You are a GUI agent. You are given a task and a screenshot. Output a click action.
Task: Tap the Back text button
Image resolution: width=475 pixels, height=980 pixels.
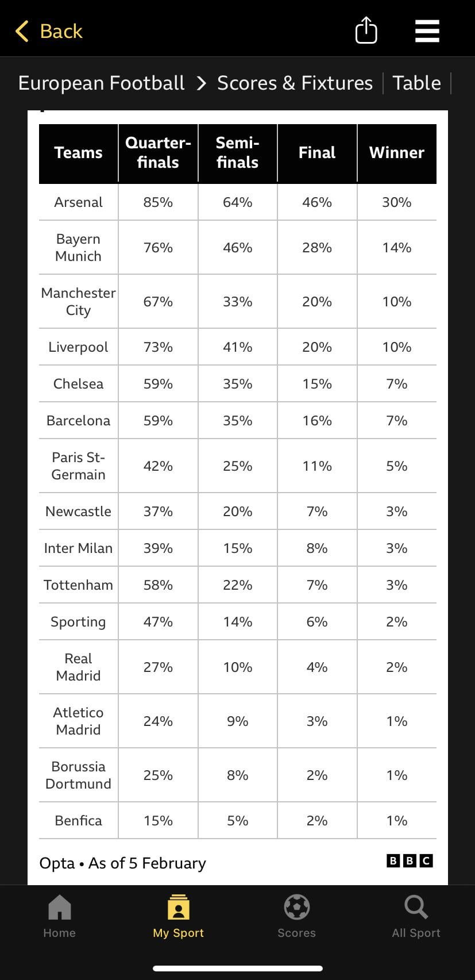coord(61,31)
